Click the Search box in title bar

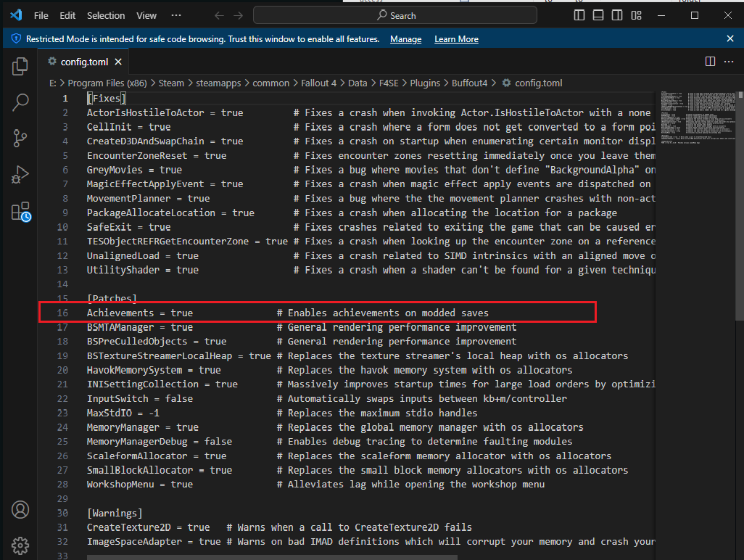(x=395, y=15)
